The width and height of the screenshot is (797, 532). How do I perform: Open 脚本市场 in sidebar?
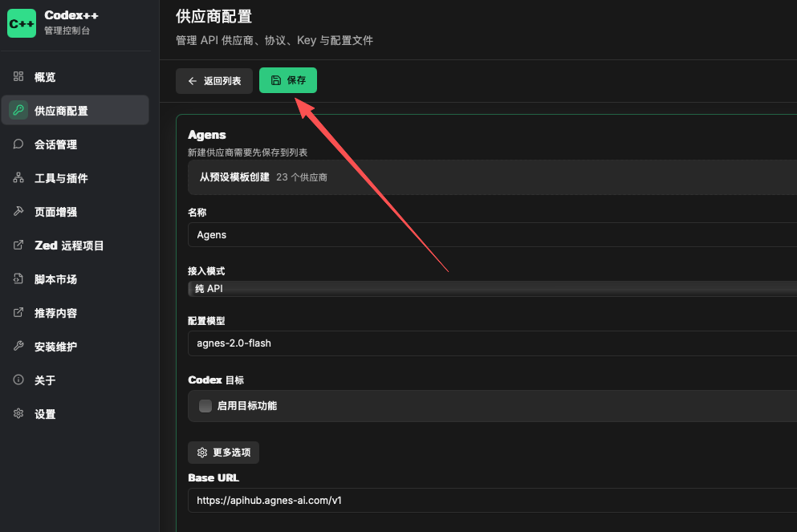pyautogui.click(x=75, y=279)
